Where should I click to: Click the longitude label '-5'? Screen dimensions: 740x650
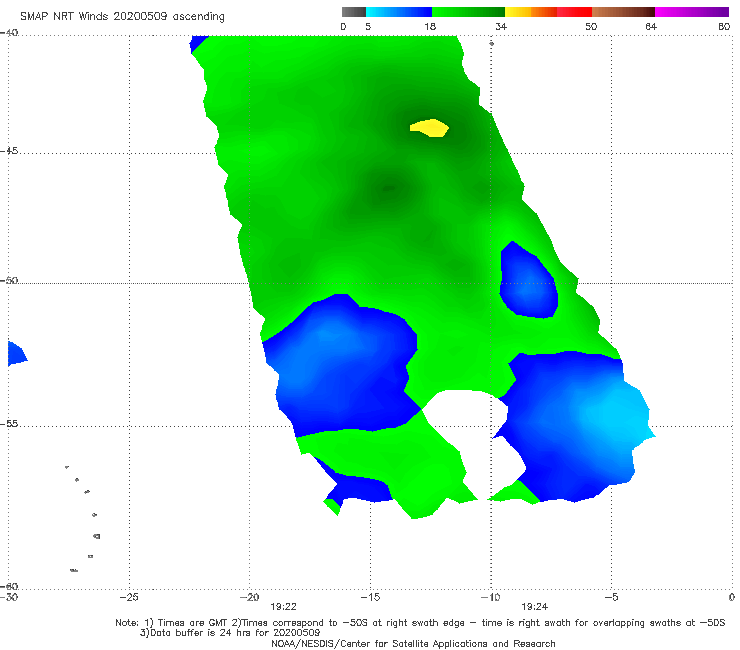point(611,597)
